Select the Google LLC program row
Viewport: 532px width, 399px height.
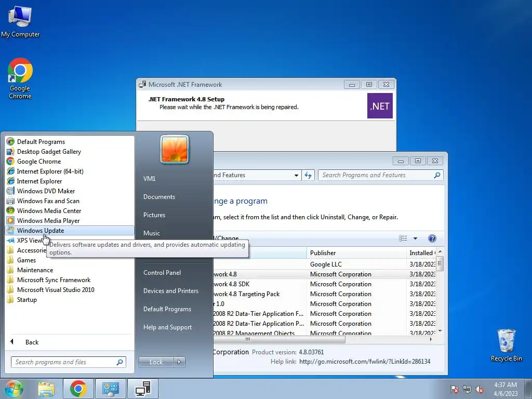click(x=325, y=264)
